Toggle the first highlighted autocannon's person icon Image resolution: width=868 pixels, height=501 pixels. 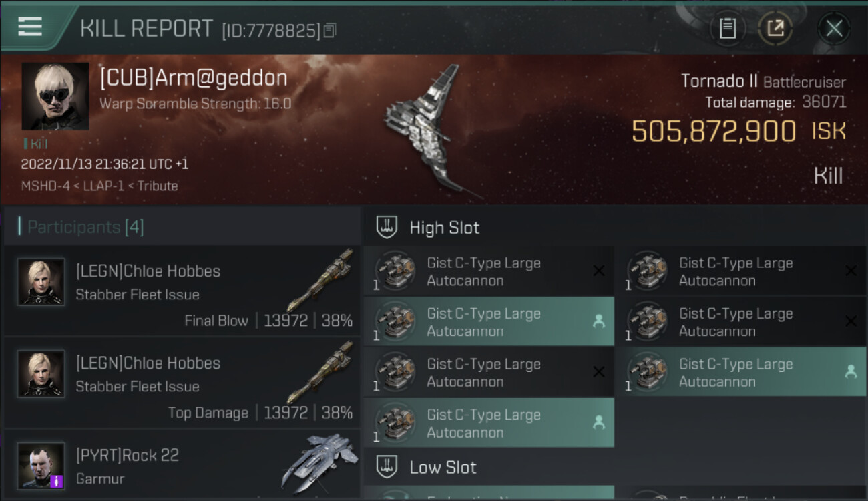[599, 321]
